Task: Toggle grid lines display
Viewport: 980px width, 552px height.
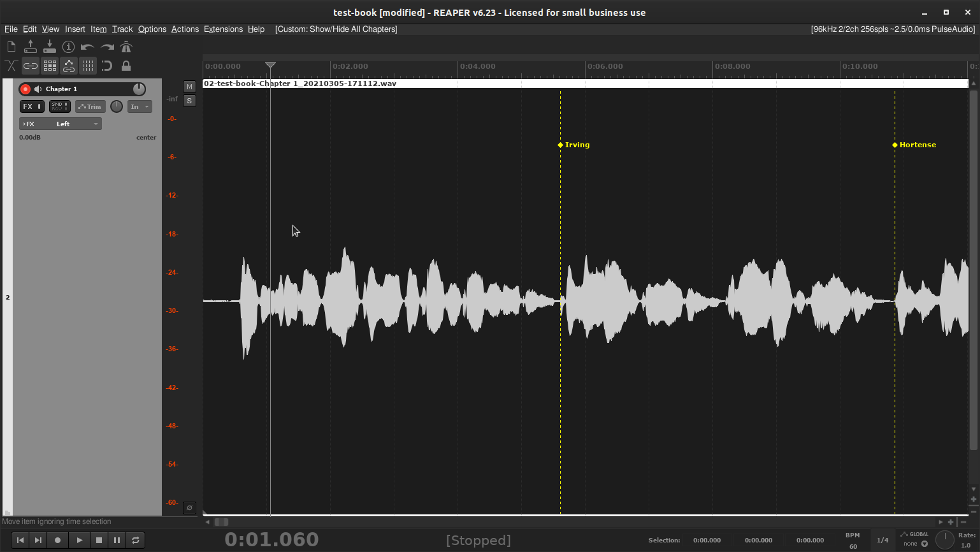Action: point(88,66)
